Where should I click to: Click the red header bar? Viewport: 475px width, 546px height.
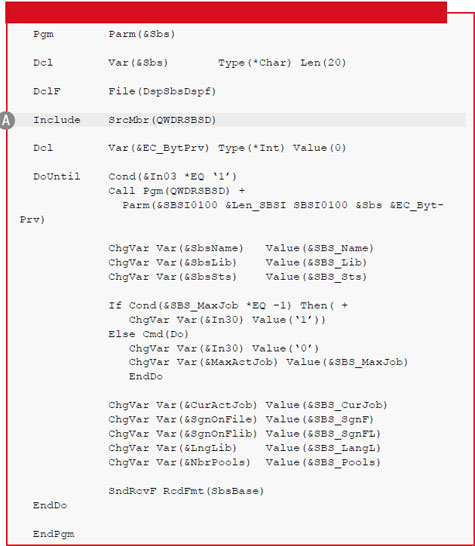(226, 13)
